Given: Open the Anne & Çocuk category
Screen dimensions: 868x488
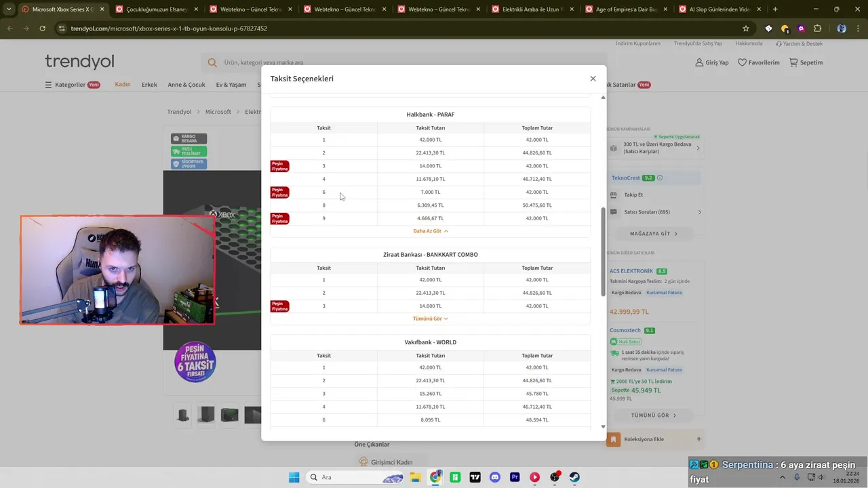Looking at the screenshot, I should coord(186,85).
